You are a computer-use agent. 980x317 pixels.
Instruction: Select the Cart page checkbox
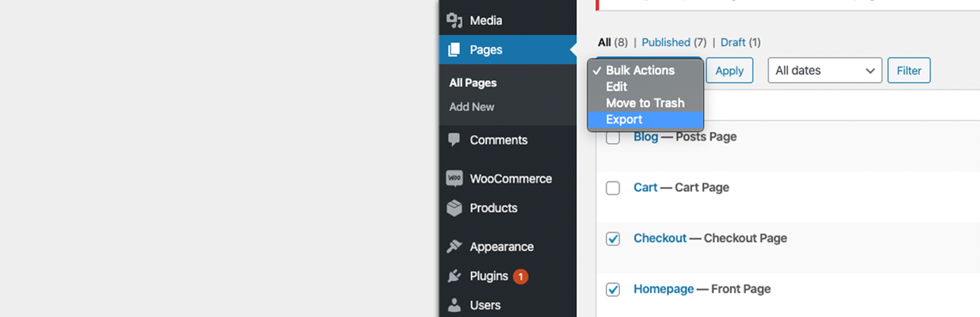612,188
